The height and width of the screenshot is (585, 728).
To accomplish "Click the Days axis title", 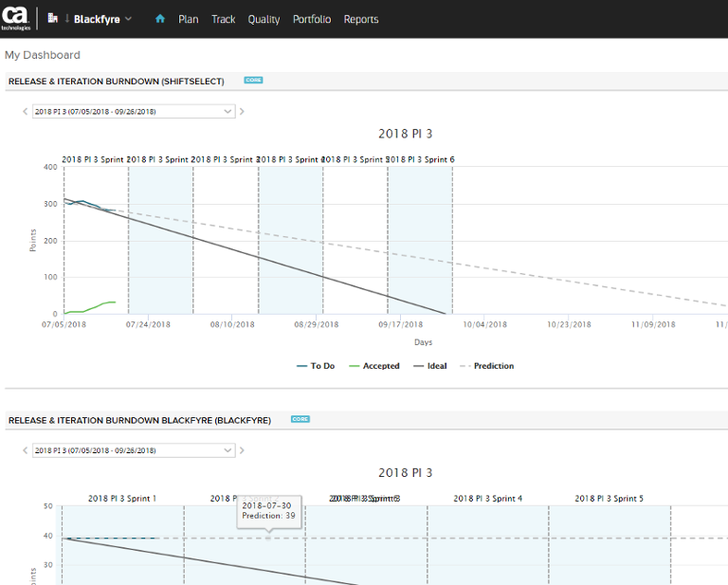I will pyautogui.click(x=424, y=342).
